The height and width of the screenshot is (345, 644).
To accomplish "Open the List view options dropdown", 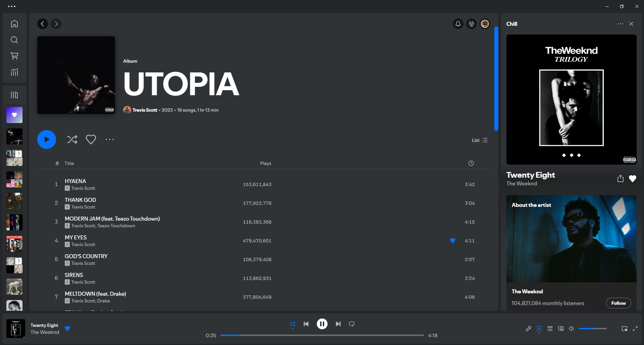I will coord(480,140).
